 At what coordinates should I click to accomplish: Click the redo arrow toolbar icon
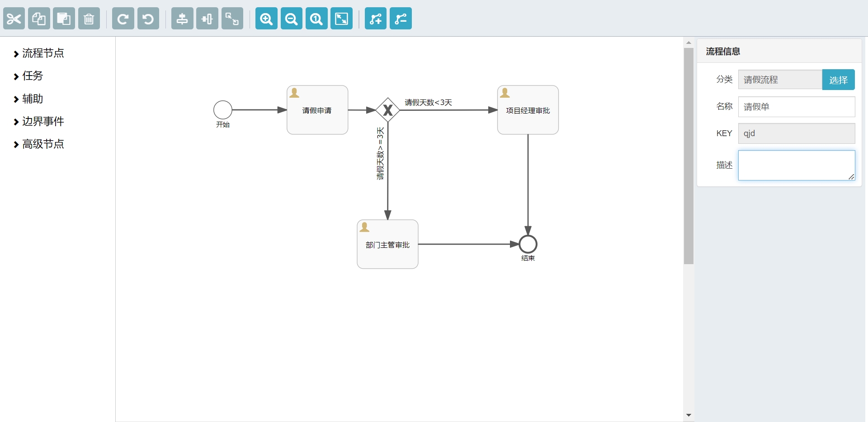tap(123, 19)
